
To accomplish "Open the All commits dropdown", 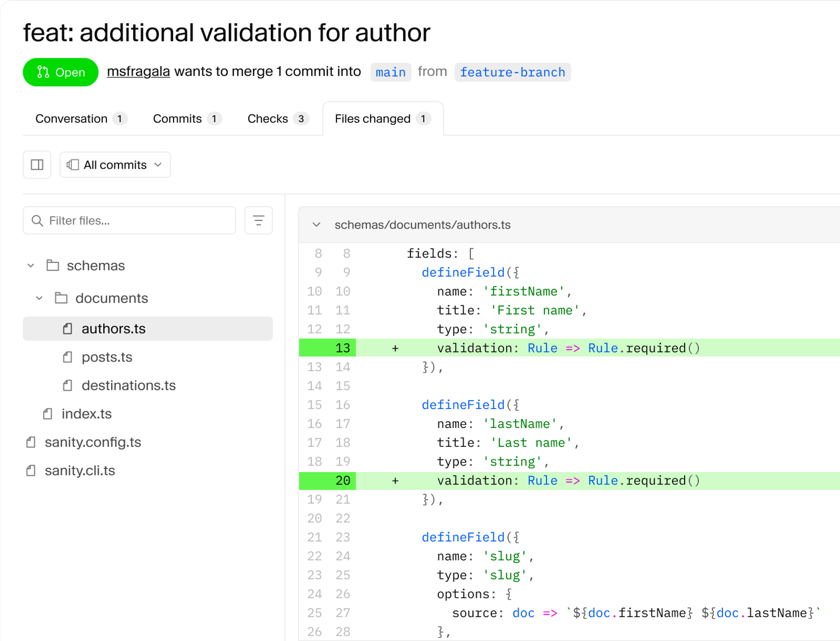I will click(x=115, y=165).
